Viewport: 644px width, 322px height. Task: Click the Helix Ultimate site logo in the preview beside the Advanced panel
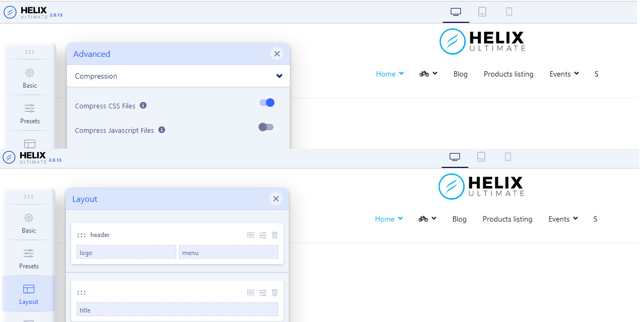pyautogui.click(x=482, y=41)
